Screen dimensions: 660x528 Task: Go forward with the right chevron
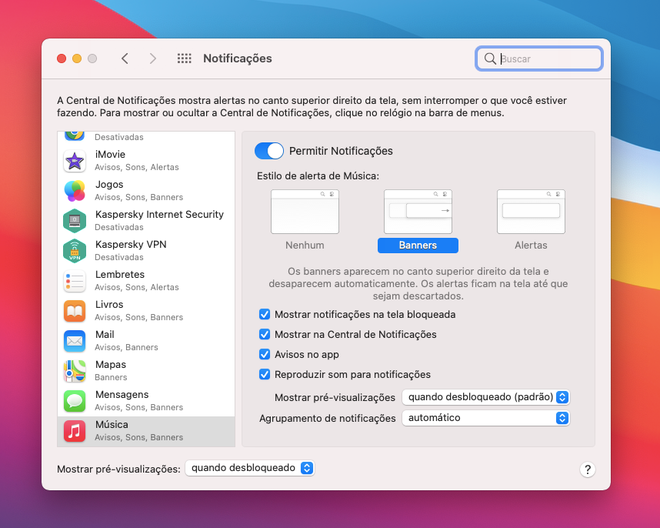(153, 59)
